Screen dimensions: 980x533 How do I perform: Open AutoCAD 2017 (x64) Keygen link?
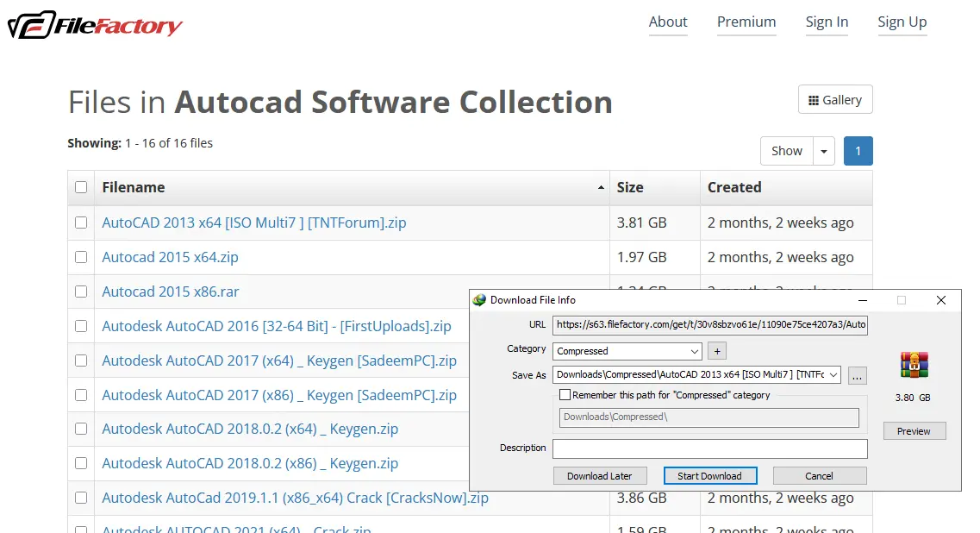(279, 361)
